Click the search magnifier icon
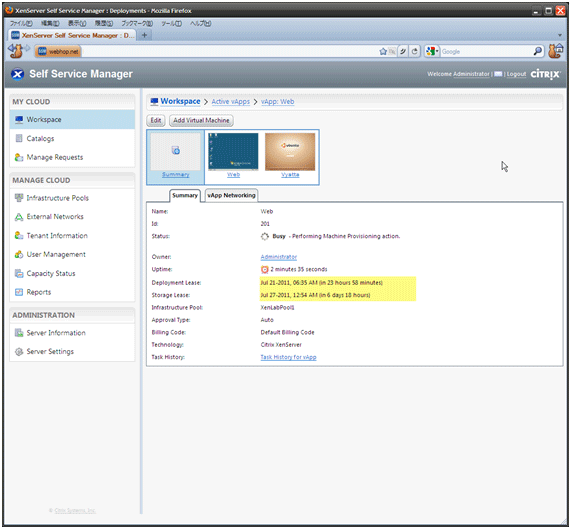This screenshot has height=529, width=571. pos(537,51)
